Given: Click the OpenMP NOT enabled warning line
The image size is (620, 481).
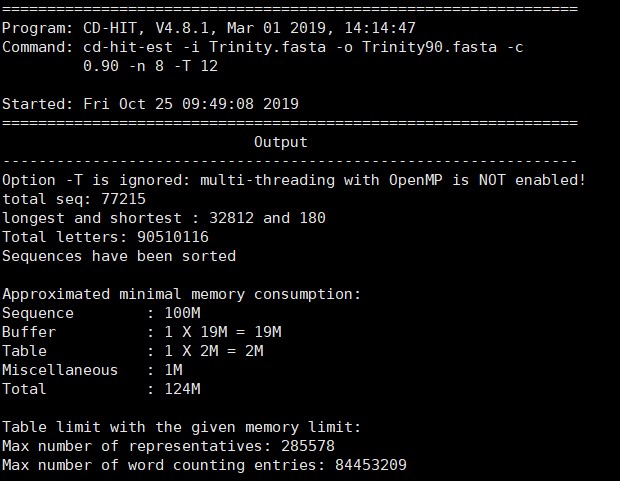Looking at the screenshot, I should coord(293,180).
